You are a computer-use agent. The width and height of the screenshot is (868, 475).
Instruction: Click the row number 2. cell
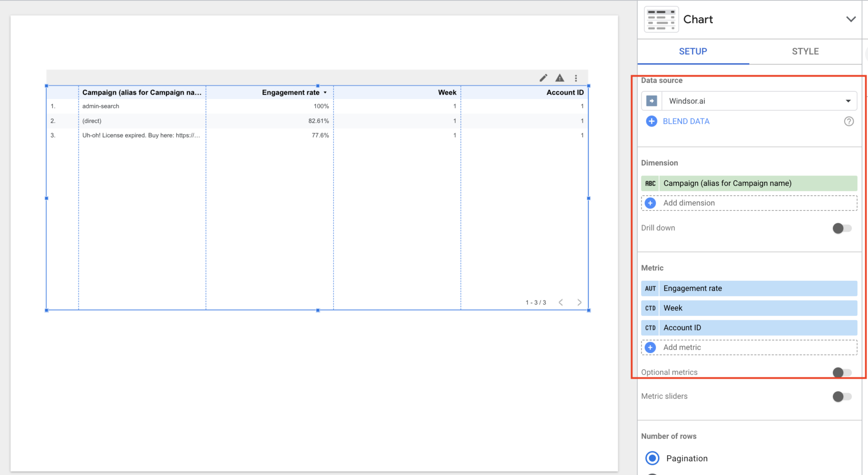click(53, 121)
